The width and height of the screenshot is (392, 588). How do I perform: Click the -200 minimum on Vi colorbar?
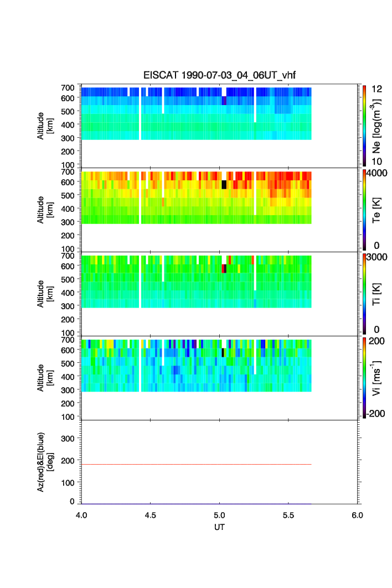point(376,414)
